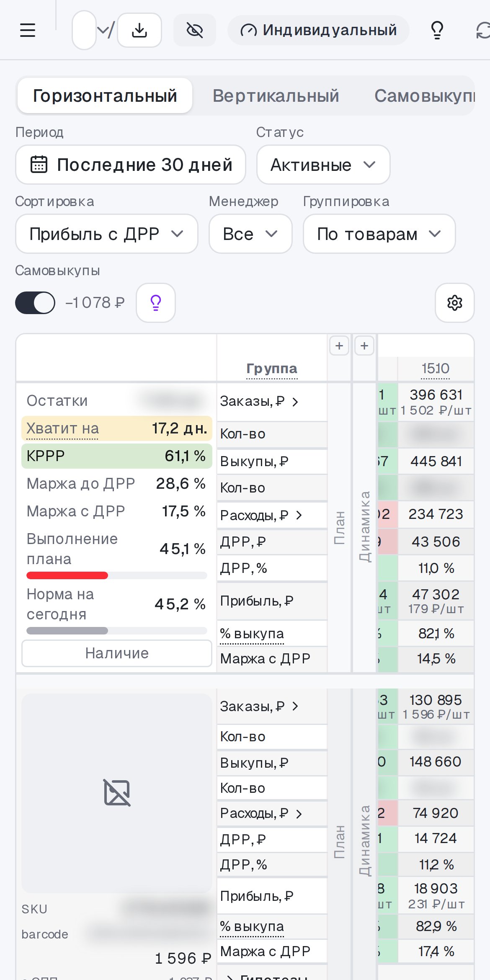Click the download icon button
Viewport: 490px width, 980px height.
(x=139, y=30)
